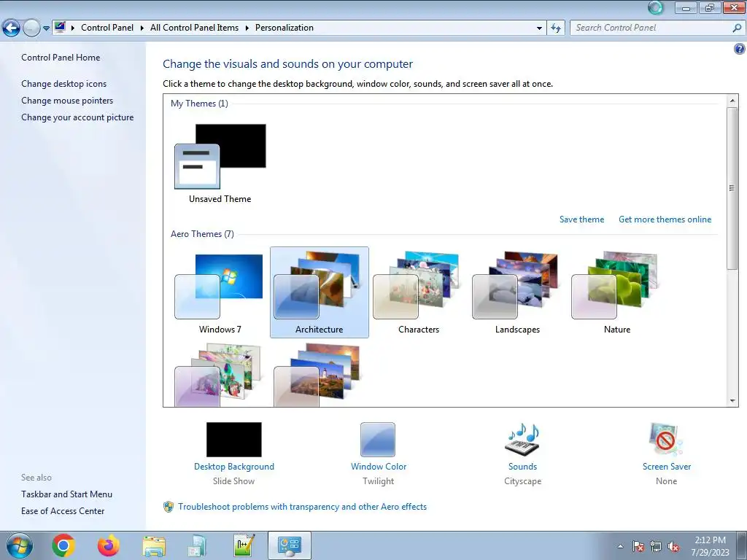Click the search magnifier icon
This screenshot has height=560, width=747.
[737, 28]
